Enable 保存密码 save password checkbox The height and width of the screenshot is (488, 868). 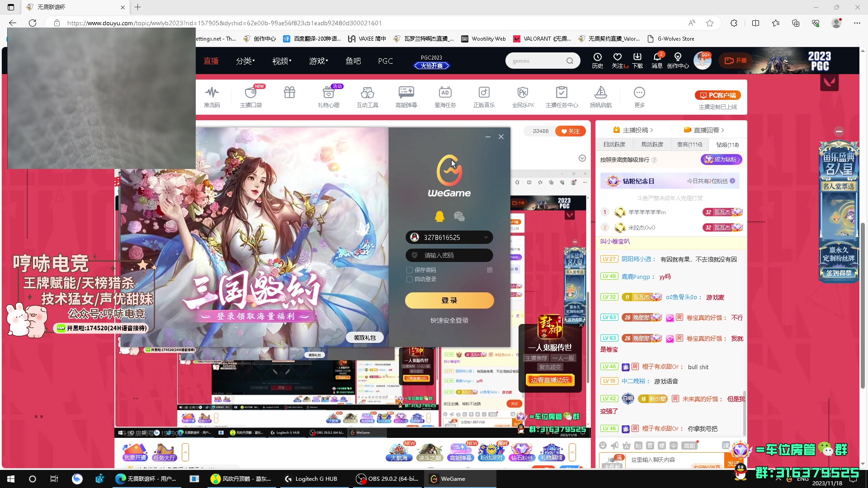(410, 270)
